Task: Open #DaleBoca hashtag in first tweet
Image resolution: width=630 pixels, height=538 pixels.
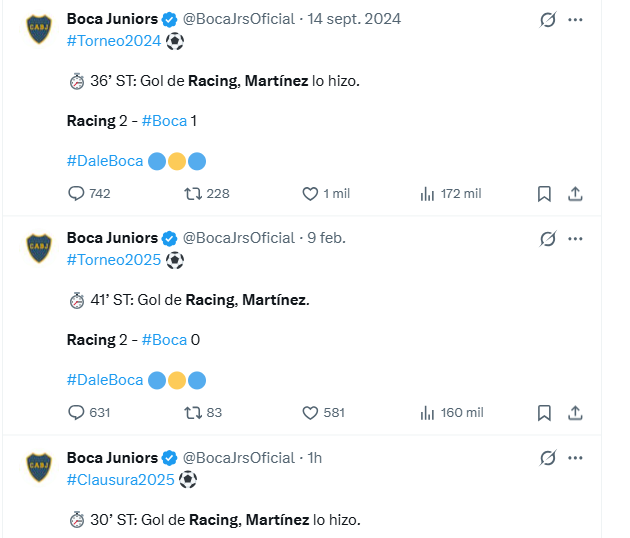Action: point(104,160)
